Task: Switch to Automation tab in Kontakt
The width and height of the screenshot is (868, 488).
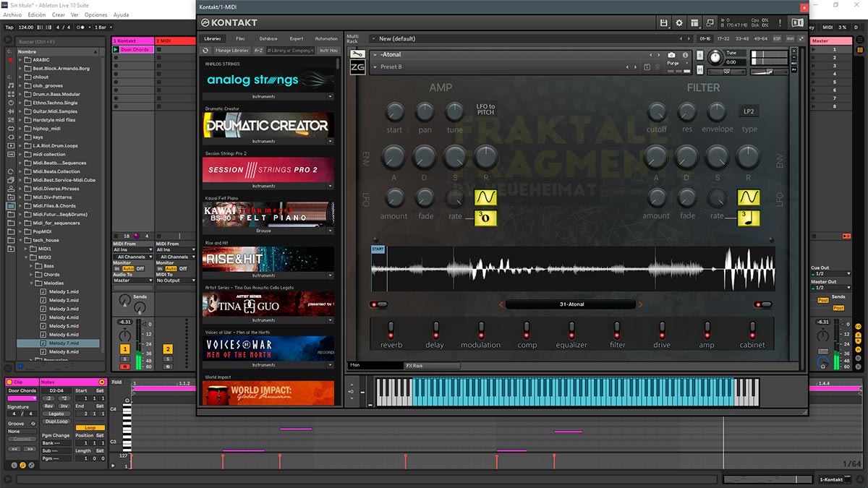Action: point(326,38)
